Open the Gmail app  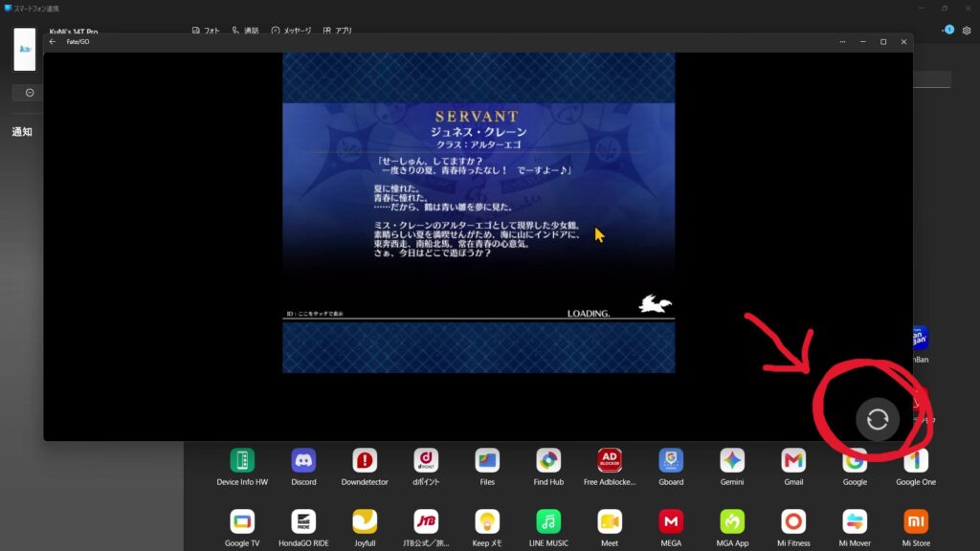pos(793,467)
